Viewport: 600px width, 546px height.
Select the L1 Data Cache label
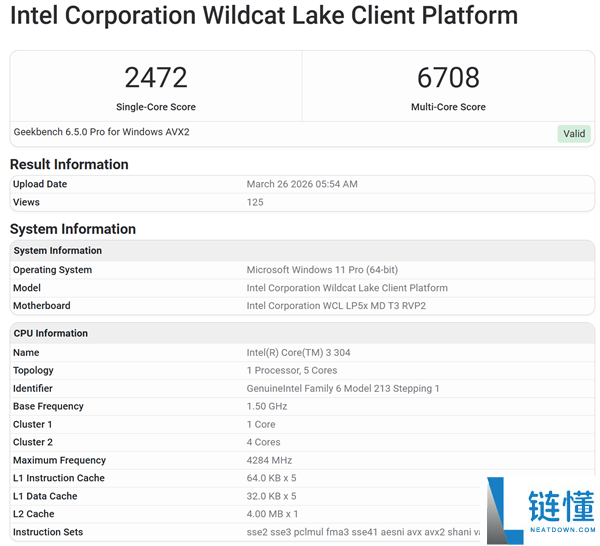[x=45, y=496]
